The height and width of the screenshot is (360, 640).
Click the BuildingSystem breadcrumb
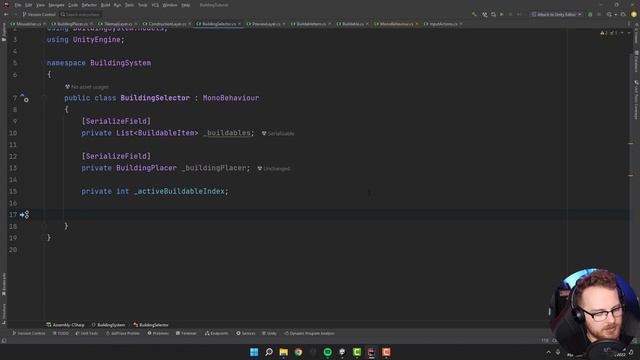(109, 325)
